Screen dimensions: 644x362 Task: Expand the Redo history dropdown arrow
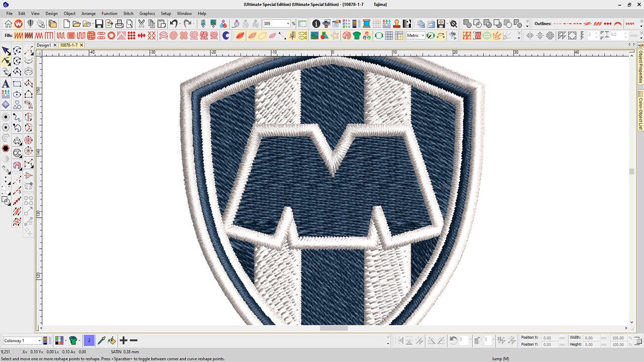tap(194, 24)
